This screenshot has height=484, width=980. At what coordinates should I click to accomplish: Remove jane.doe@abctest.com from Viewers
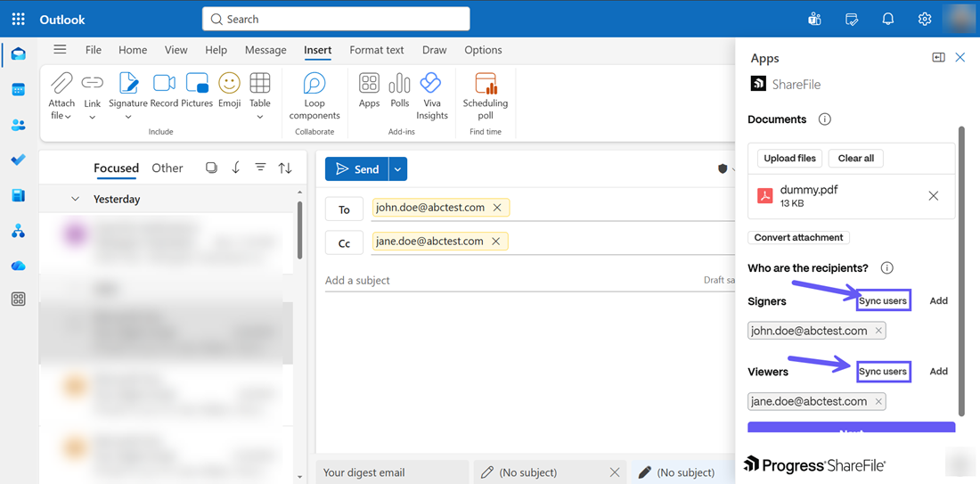(878, 401)
